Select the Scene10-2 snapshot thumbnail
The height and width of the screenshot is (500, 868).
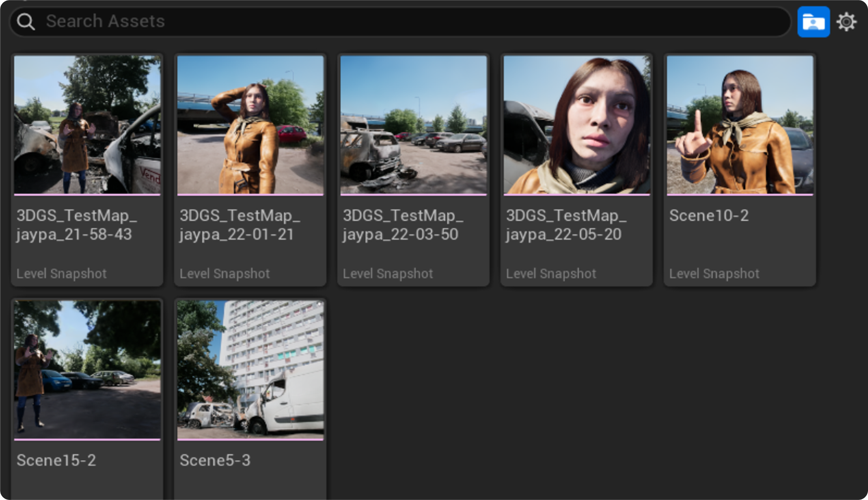740,124
